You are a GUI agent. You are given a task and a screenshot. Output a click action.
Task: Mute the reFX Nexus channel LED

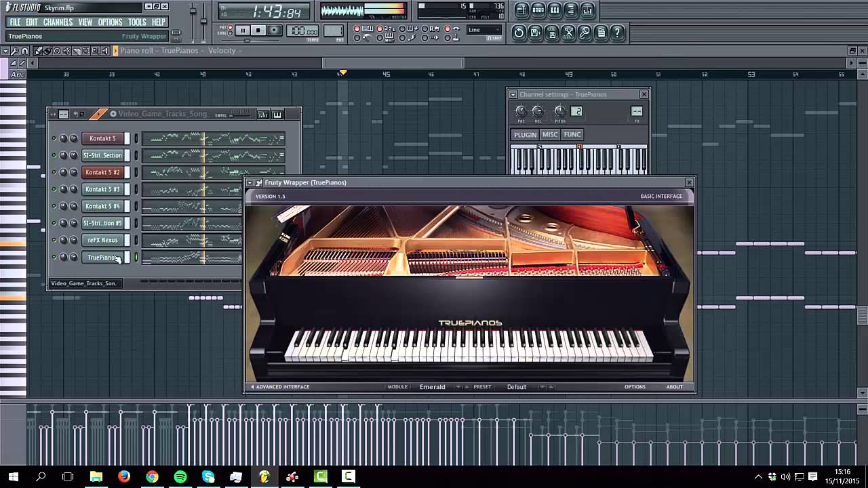click(54, 240)
